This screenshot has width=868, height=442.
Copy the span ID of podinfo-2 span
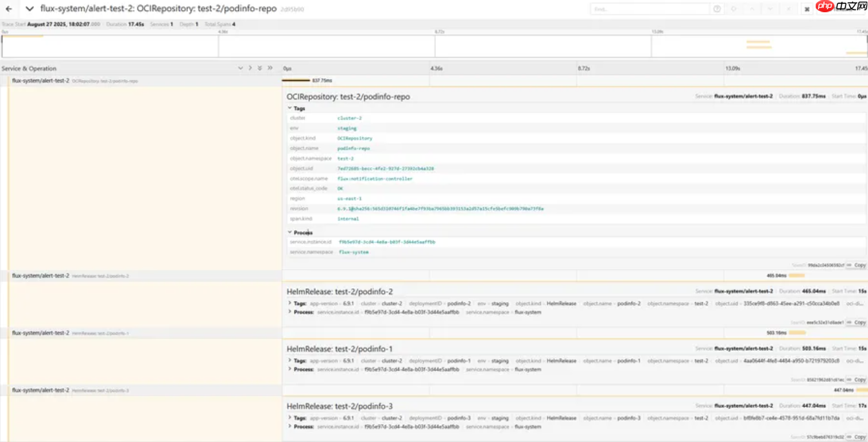(857, 322)
